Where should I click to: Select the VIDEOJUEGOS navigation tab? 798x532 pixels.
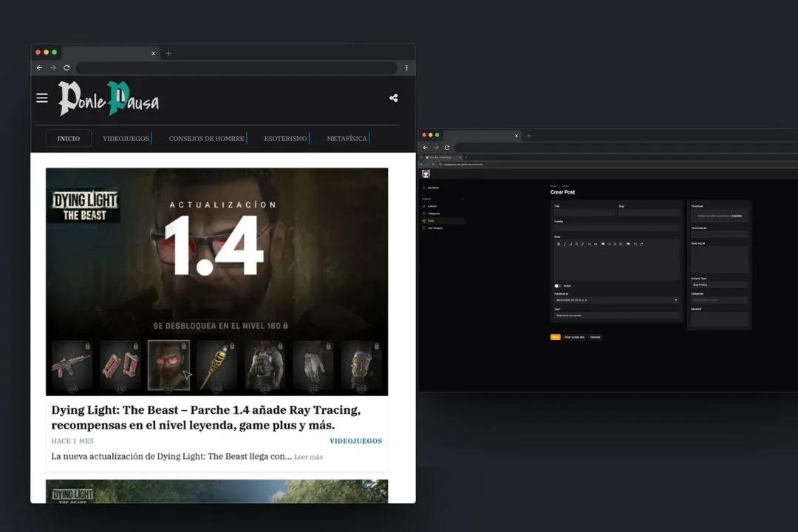[x=126, y=139]
